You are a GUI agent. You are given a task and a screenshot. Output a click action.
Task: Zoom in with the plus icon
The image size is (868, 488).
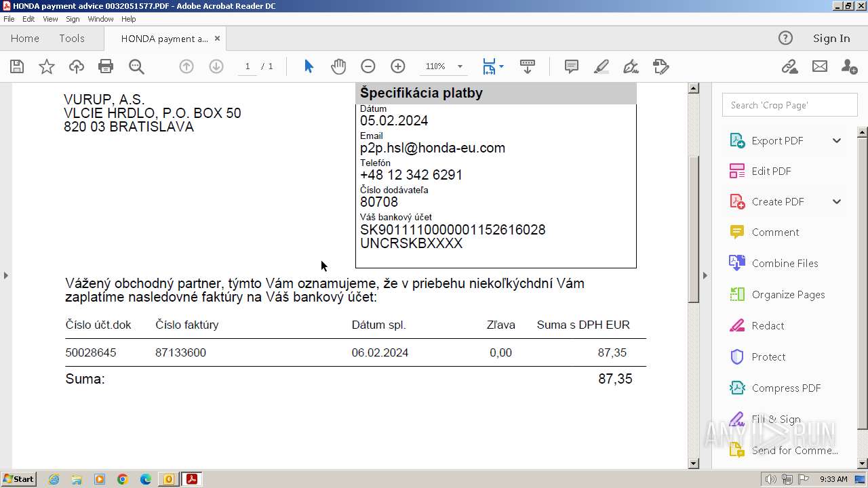pyautogui.click(x=398, y=66)
